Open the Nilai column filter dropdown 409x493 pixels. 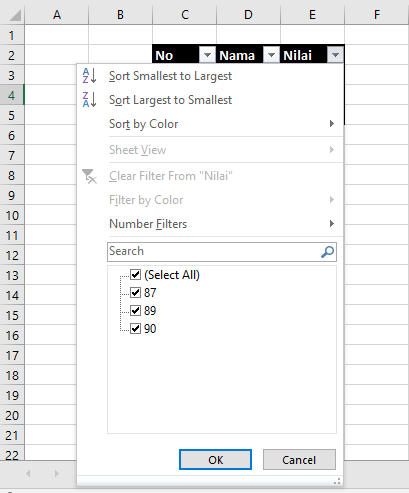point(335,55)
